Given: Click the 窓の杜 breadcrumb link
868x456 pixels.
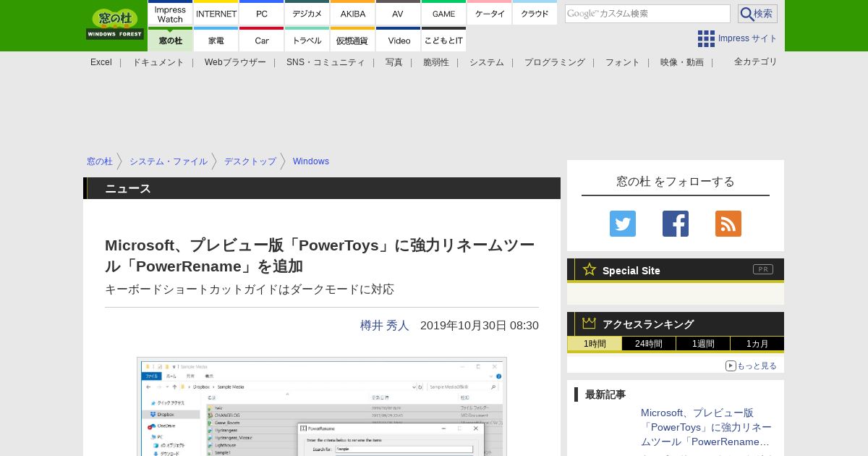Looking at the screenshot, I should click(x=100, y=161).
